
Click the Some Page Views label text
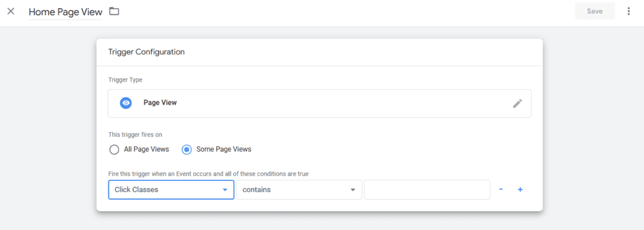(x=224, y=149)
